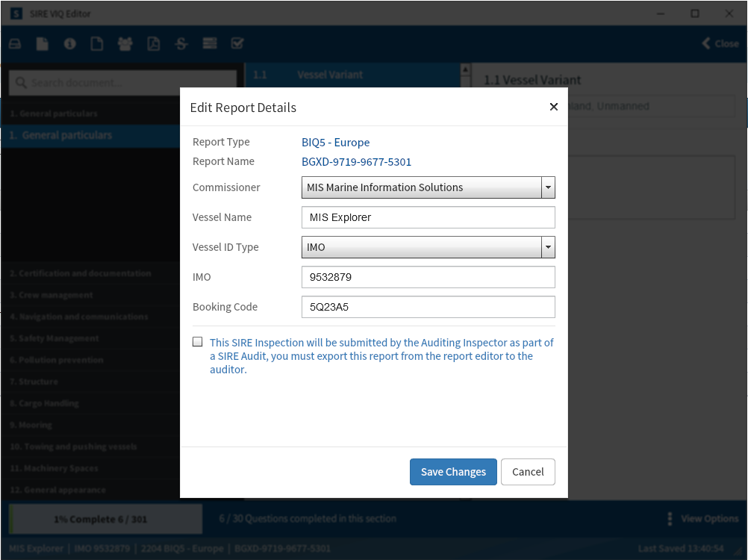Click the filled document icon in toolbar
This screenshot has height=560, width=748.
click(43, 44)
